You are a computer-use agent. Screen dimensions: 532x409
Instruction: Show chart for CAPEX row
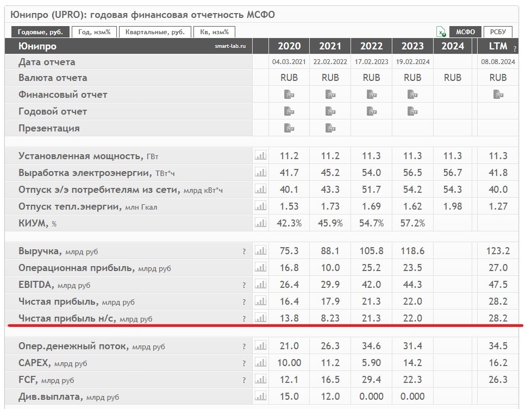(260, 362)
